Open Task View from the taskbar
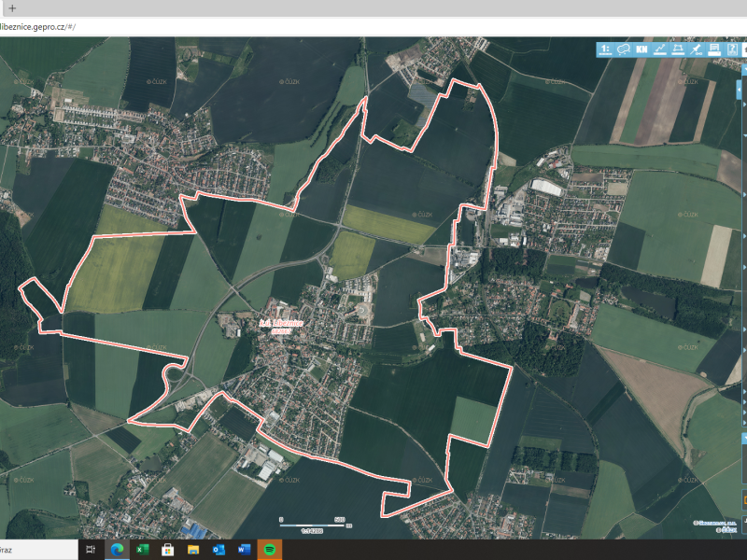The height and width of the screenshot is (560, 747). coord(92,550)
